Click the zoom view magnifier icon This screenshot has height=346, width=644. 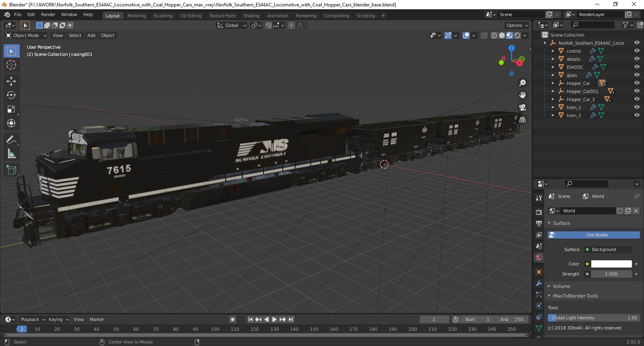(x=522, y=82)
